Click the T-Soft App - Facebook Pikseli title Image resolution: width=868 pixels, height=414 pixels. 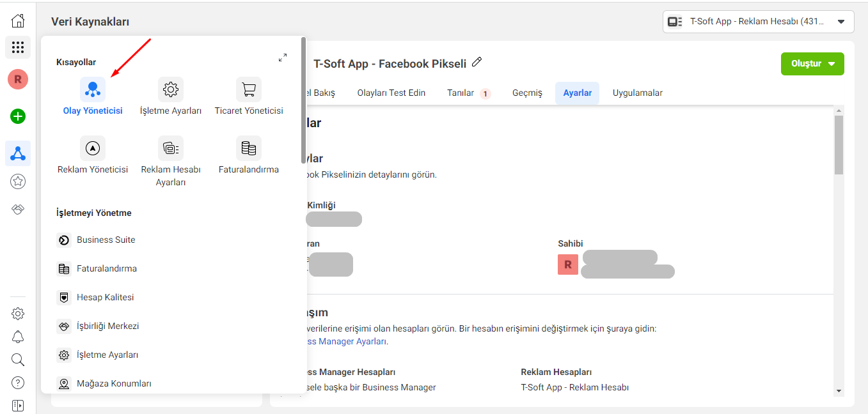390,64
